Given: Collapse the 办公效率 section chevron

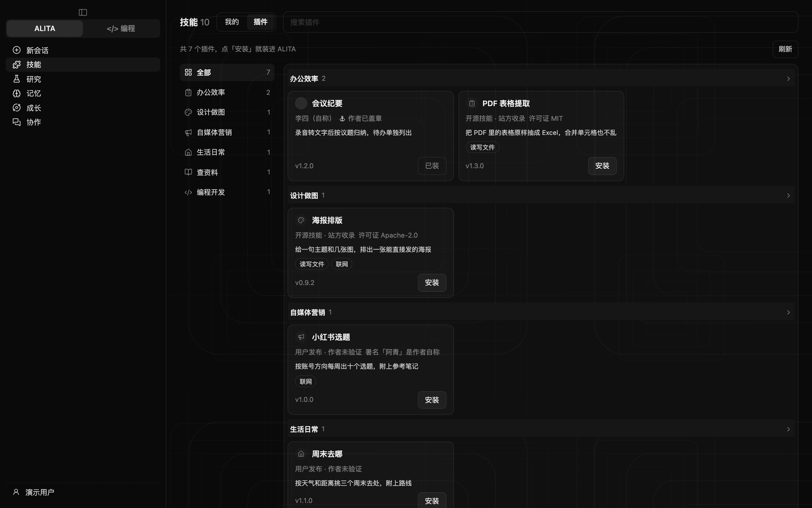Looking at the screenshot, I should point(788,79).
